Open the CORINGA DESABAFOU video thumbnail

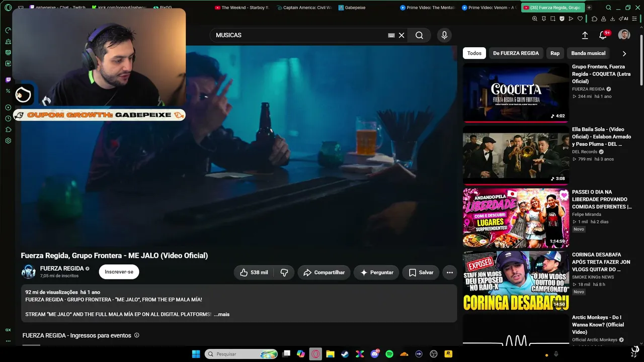(516, 281)
